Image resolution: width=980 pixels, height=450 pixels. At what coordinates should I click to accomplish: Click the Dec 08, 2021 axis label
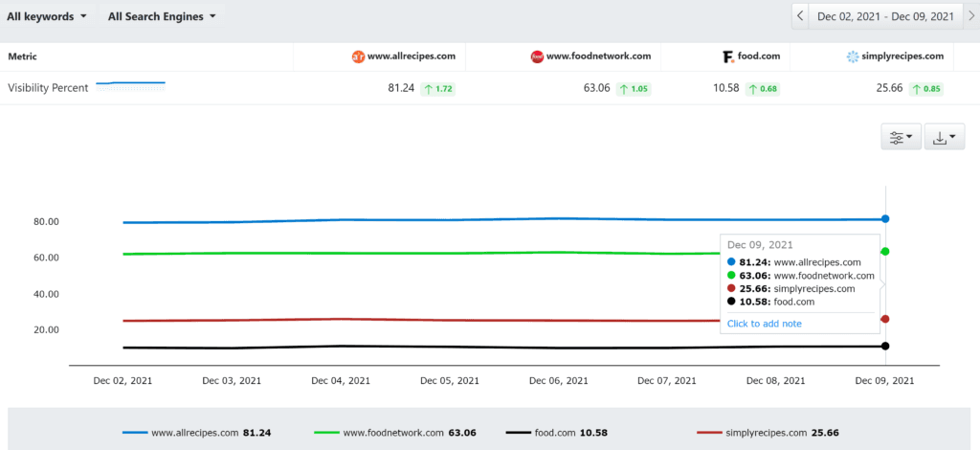[x=776, y=380]
